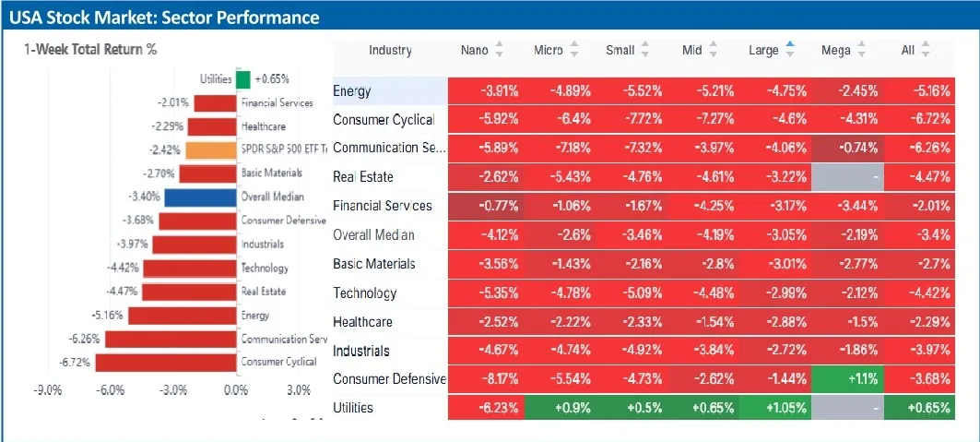Screen dimensions: 980x442
Task: Click the Real Estate industry label
Action: click(362, 176)
